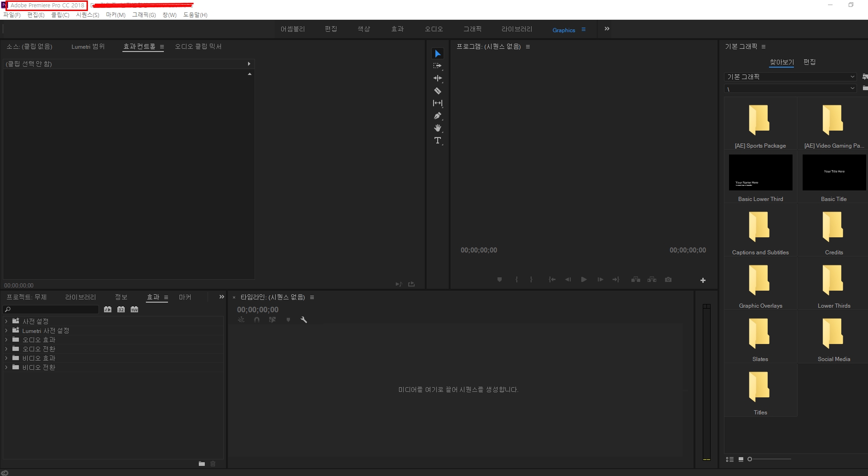Click the Extract button
Viewport: 868px width, 476px height.
(x=652, y=280)
